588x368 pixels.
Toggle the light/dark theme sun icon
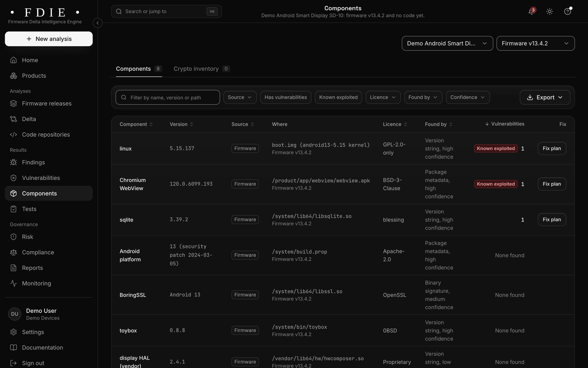pos(550,11)
